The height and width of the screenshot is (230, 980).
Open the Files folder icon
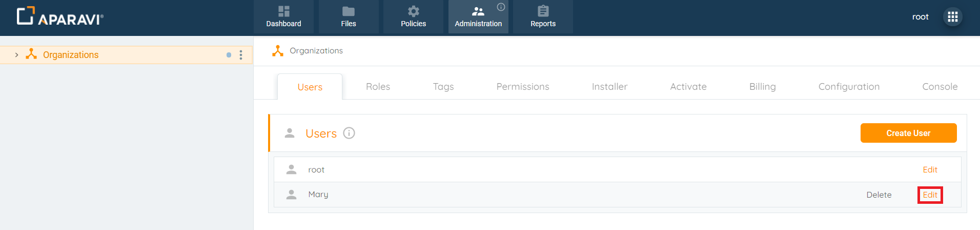tap(349, 11)
